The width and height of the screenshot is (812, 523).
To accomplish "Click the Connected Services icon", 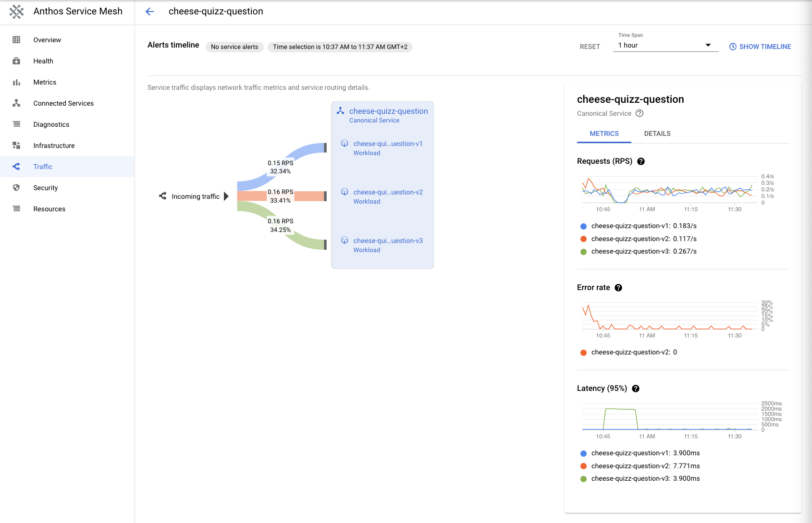I will tap(16, 103).
